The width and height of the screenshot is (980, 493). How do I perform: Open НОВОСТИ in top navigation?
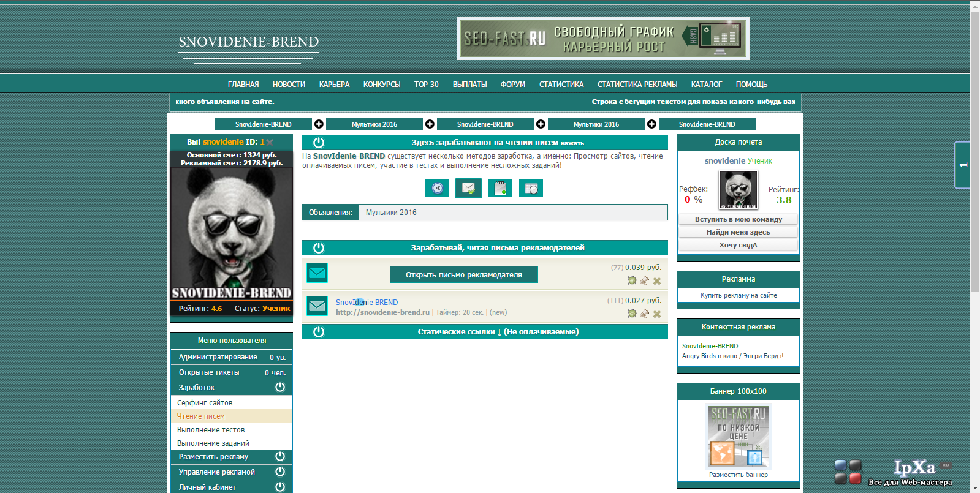tap(289, 85)
